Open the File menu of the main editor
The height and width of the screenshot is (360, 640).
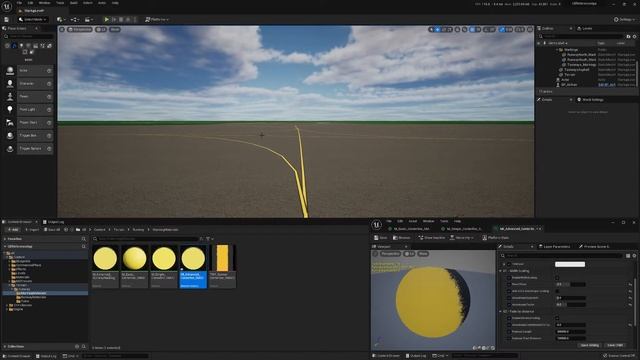[19, 3]
